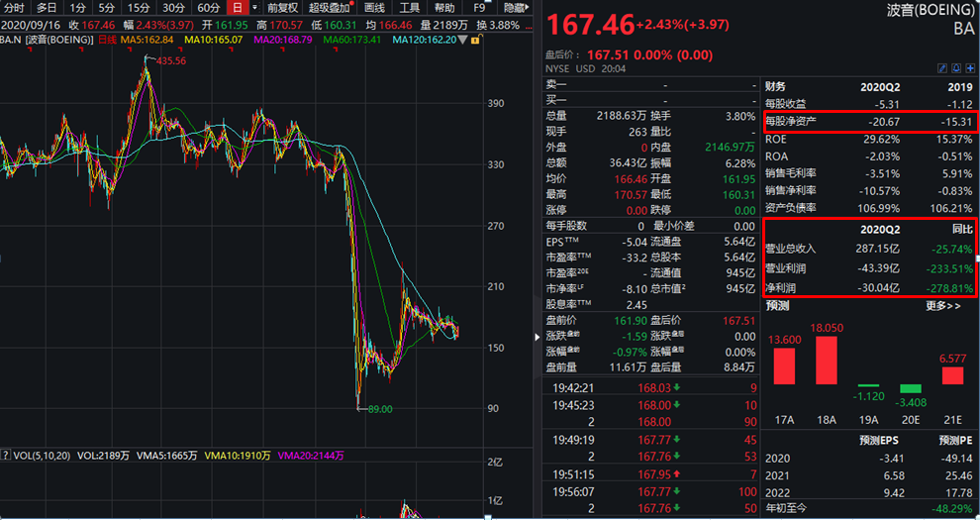
Task: Select the 15分 period tab
Action: pos(139,8)
